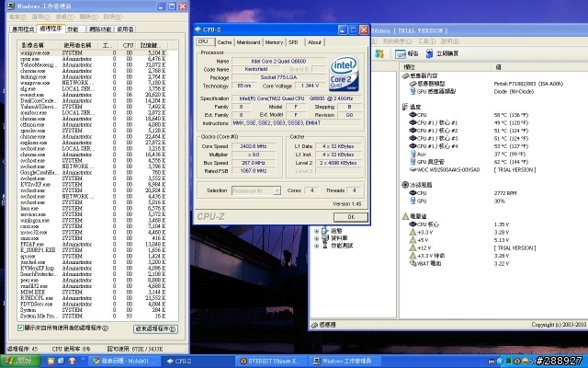Image resolution: width=588 pixels, height=368 pixels.
Task: Sort by the CPU column header in Task Manager
Action: point(128,45)
